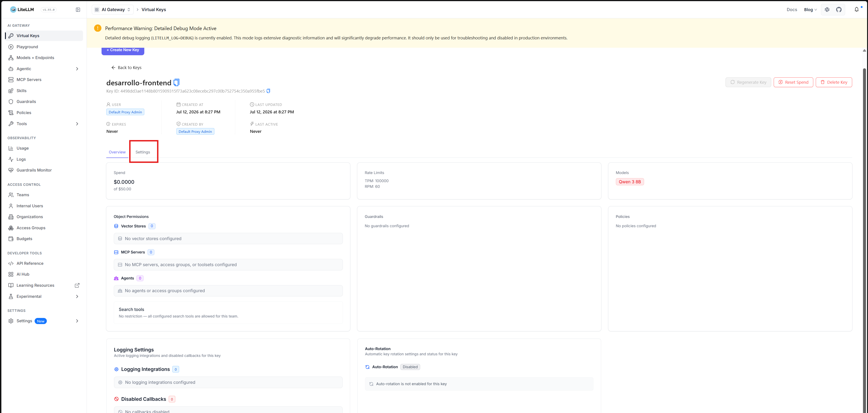This screenshot has width=868, height=413.
Task: Click the Agents count badge
Action: [x=140, y=278]
